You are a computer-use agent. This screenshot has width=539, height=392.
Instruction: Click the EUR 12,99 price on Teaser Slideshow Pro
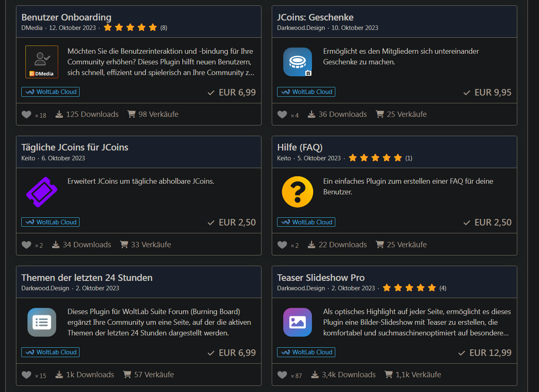[x=490, y=353]
